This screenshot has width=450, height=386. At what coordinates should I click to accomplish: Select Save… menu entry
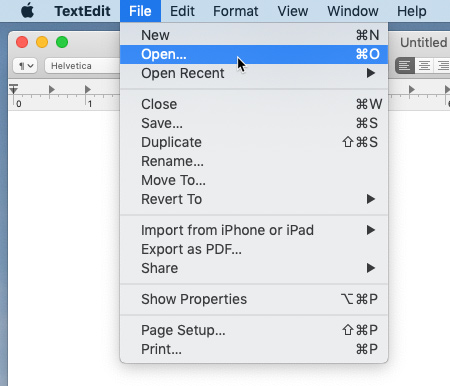coord(254,123)
